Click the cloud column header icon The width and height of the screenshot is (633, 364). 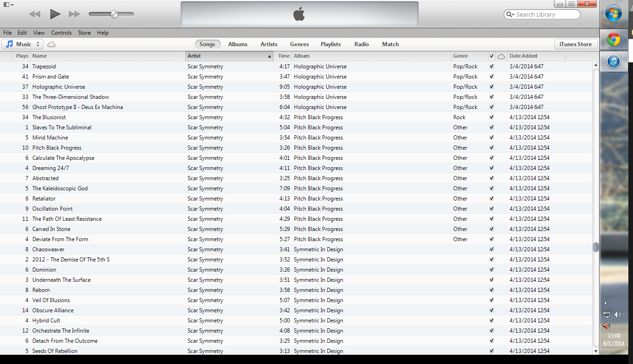(501, 56)
